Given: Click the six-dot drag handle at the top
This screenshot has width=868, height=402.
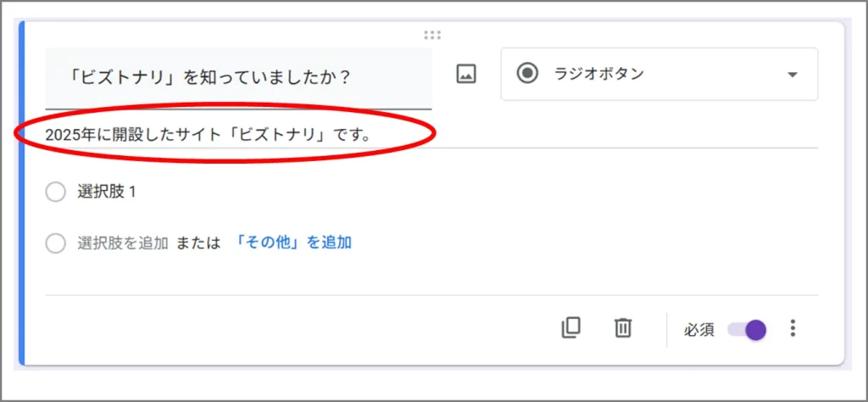Looking at the screenshot, I should click(x=432, y=35).
